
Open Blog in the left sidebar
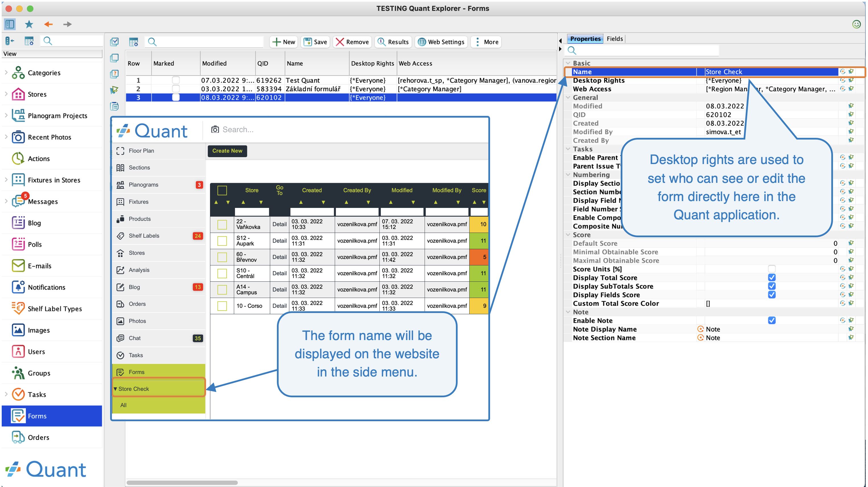point(34,223)
